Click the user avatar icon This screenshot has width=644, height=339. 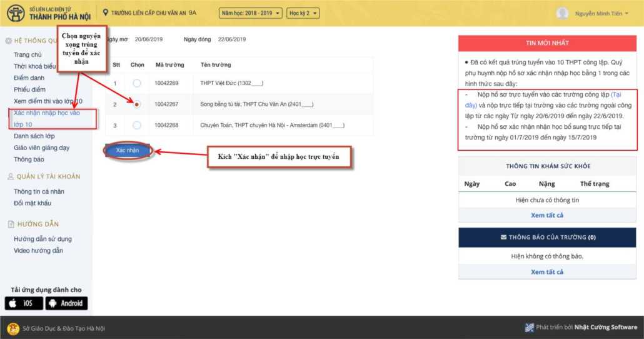[x=563, y=13]
